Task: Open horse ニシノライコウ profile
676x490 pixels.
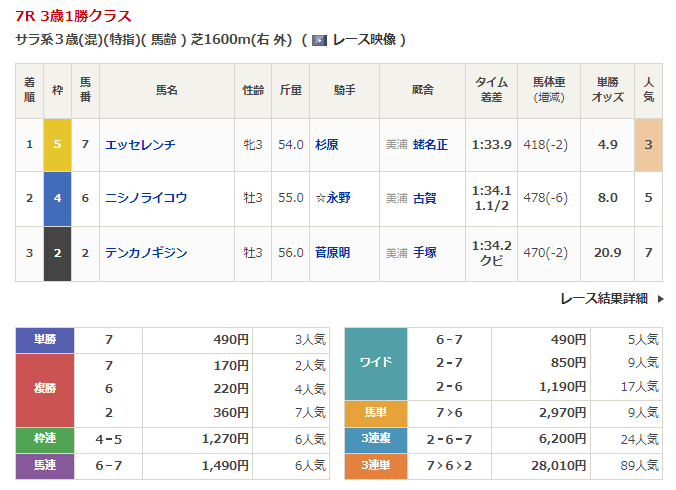Action: (146, 198)
